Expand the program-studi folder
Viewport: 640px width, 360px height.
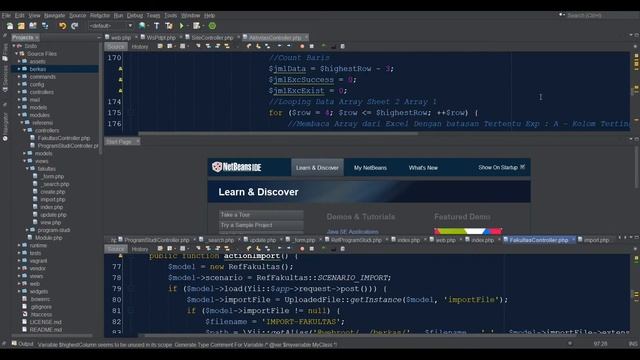(x=27, y=230)
